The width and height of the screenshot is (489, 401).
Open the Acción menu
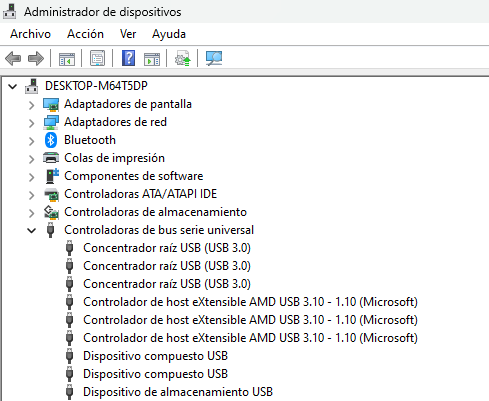tap(85, 34)
